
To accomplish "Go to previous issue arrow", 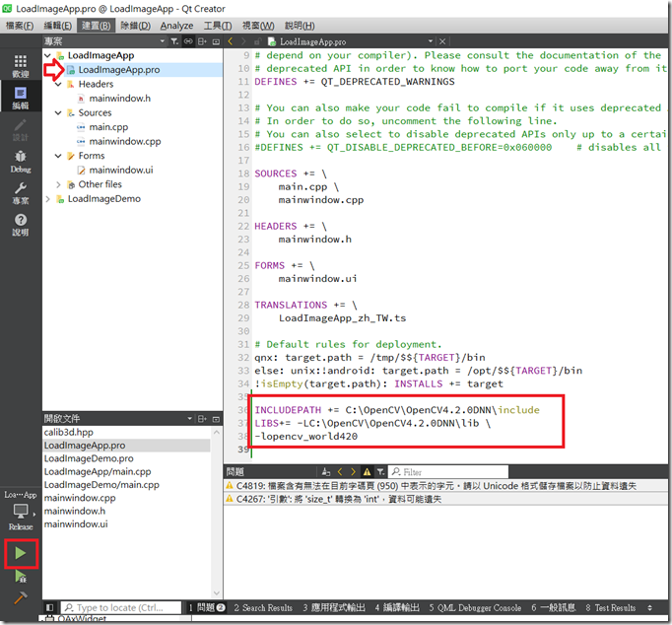I will (339, 472).
